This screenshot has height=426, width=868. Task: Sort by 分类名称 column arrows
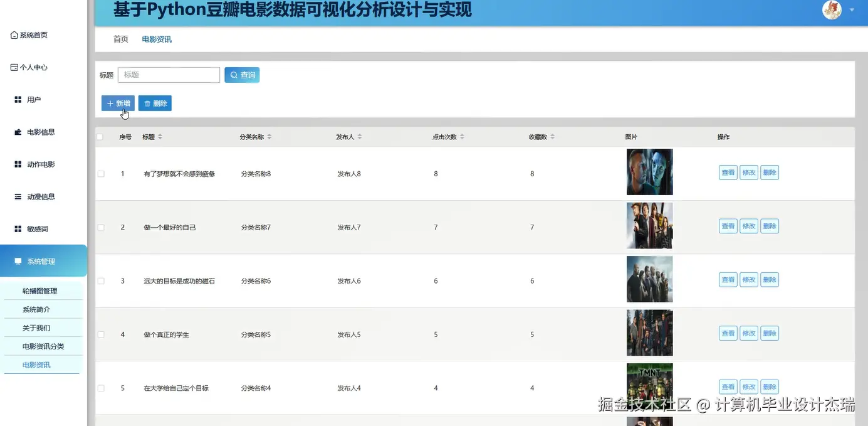point(269,137)
